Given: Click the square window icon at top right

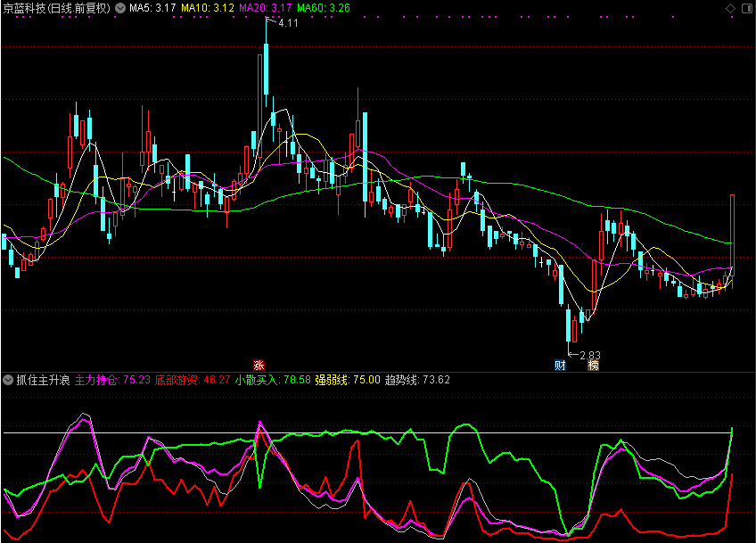Looking at the screenshot, I should [746, 8].
